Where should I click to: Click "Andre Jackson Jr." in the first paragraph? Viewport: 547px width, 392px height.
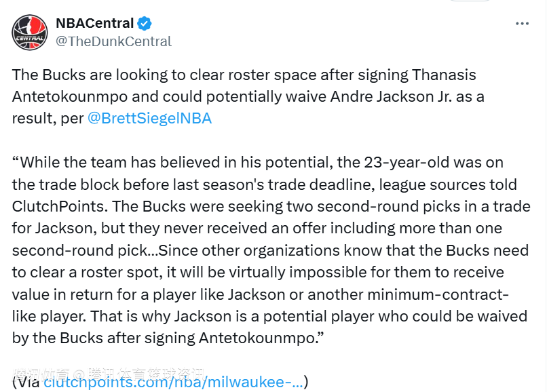[x=391, y=96]
